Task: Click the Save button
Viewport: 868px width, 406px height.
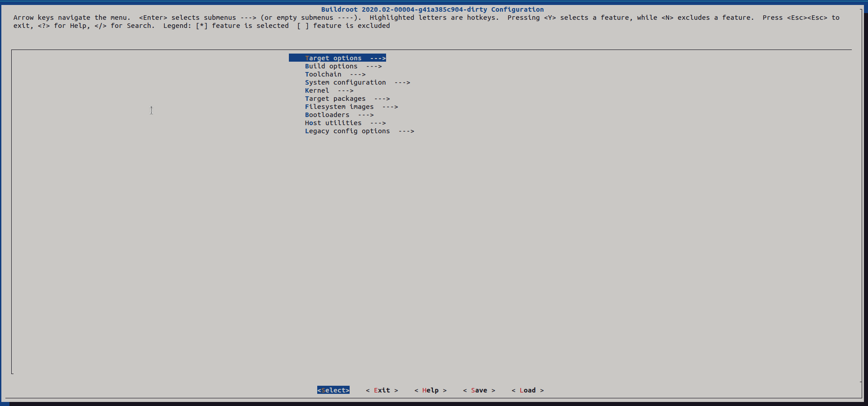Action: (479, 390)
